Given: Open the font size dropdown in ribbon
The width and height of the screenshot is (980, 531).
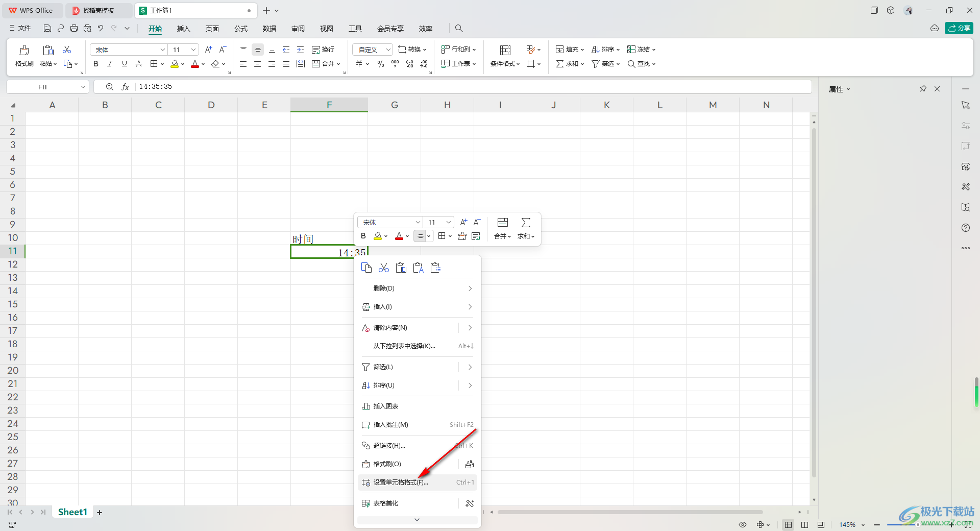Looking at the screenshot, I should [193, 50].
